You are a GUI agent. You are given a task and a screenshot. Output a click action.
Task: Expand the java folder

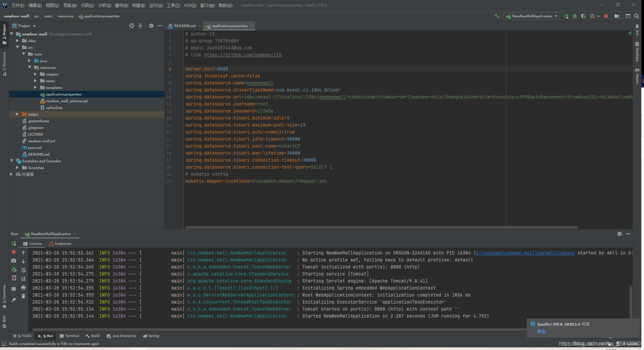(29, 61)
